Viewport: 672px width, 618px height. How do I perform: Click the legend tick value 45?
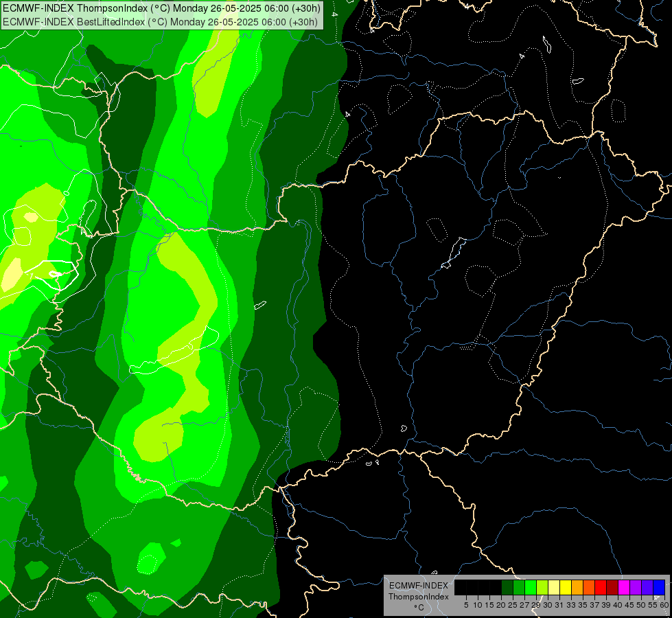[x=629, y=605]
